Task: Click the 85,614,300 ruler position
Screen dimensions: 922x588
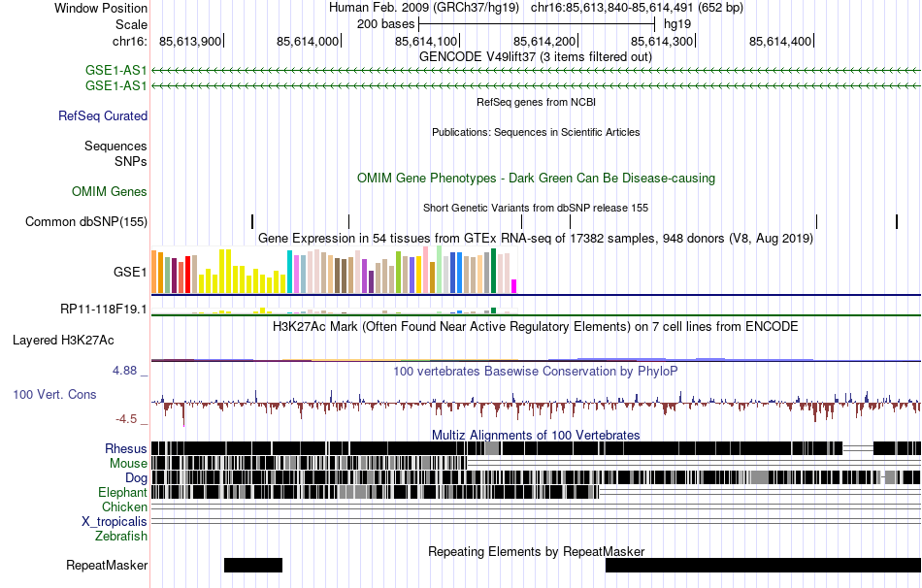Action: tap(662, 41)
